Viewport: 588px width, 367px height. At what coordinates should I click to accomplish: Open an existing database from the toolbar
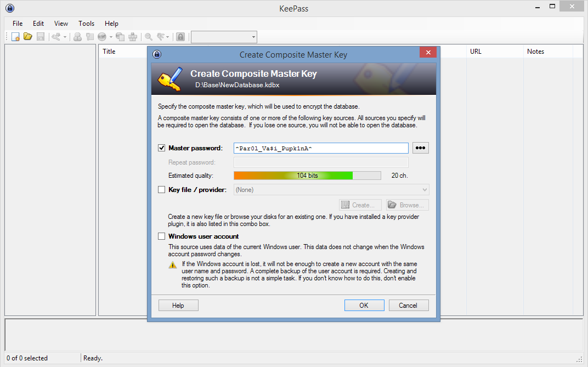[x=27, y=36]
